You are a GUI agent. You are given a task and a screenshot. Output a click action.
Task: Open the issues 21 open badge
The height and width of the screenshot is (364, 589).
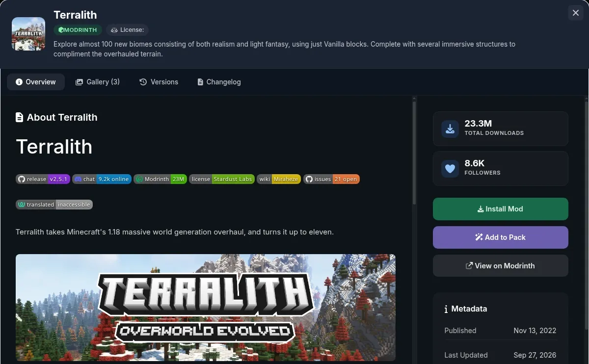[331, 179]
